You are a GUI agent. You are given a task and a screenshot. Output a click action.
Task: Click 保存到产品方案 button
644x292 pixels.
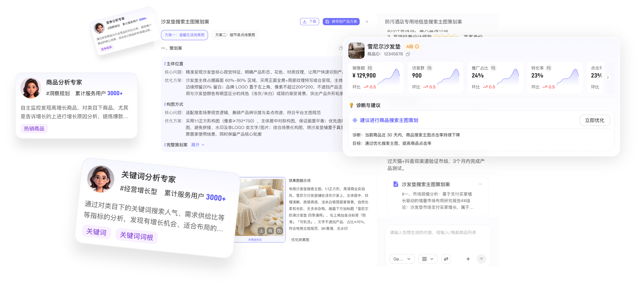(x=341, y=22)
